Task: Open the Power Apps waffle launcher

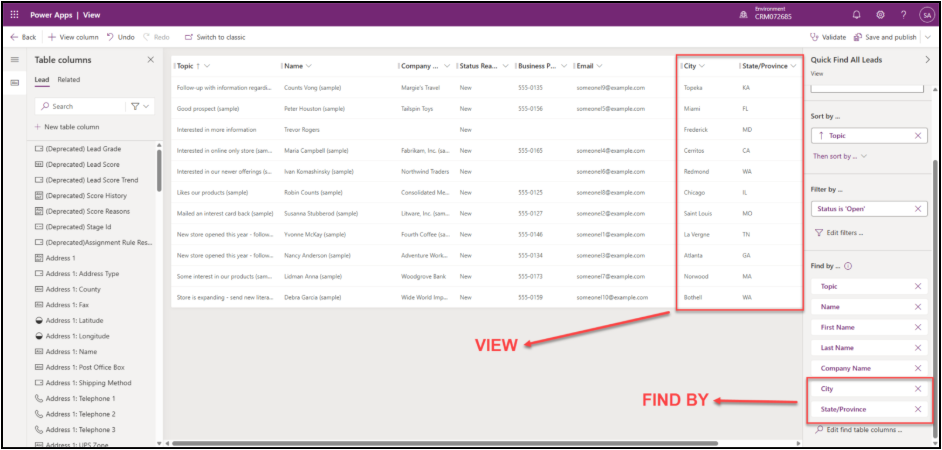Action: (x=13, y=14)
